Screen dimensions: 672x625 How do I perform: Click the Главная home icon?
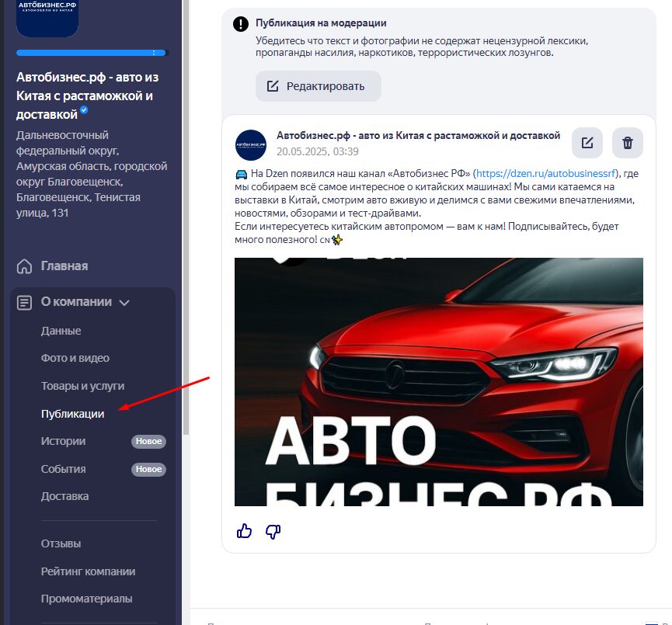click(24, 266)
